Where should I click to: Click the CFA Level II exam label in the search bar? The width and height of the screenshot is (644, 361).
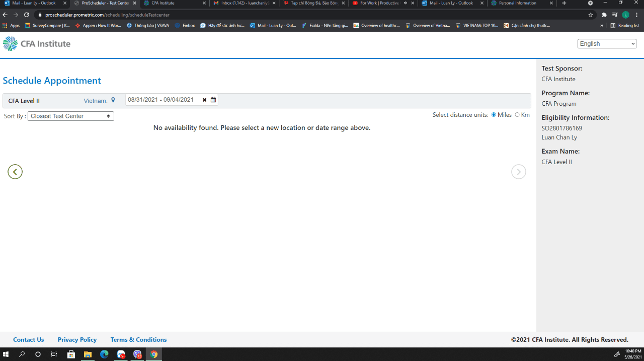(x=24, y=101)
